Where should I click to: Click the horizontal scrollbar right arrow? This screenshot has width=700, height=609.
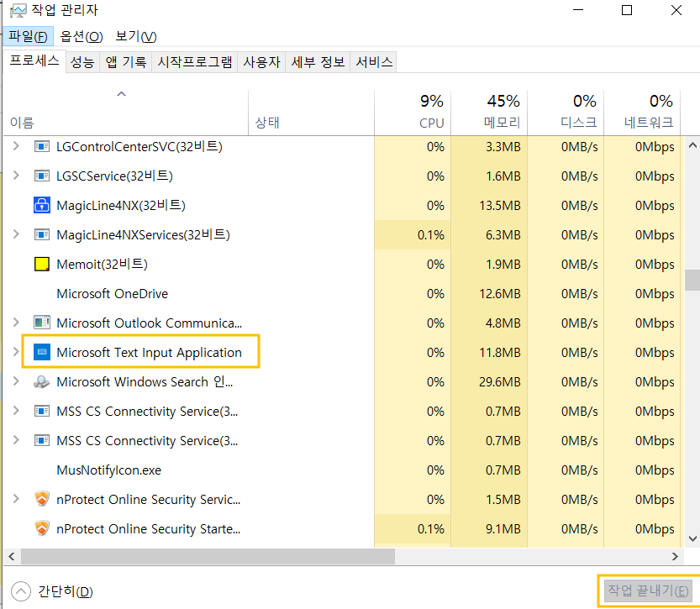(x=675, y=556)
